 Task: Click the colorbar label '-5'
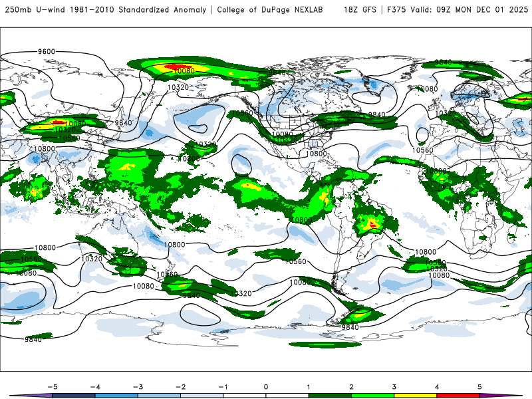53,387
